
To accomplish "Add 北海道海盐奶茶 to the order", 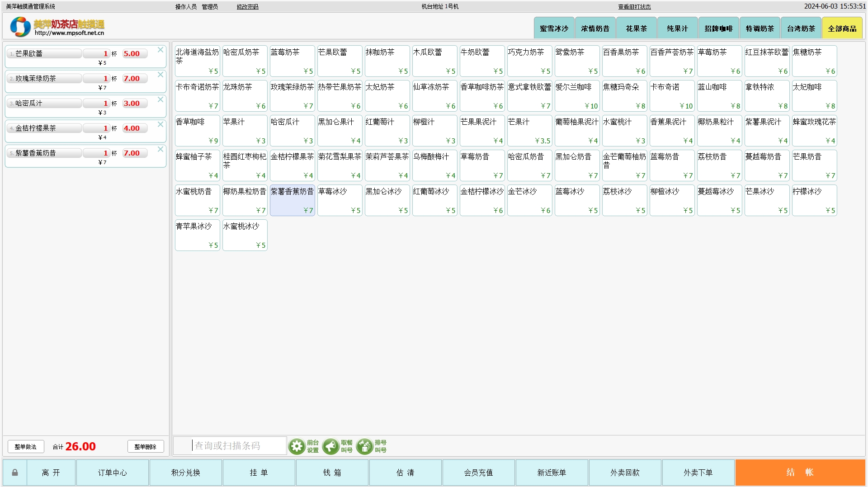I will coord(197,61).
